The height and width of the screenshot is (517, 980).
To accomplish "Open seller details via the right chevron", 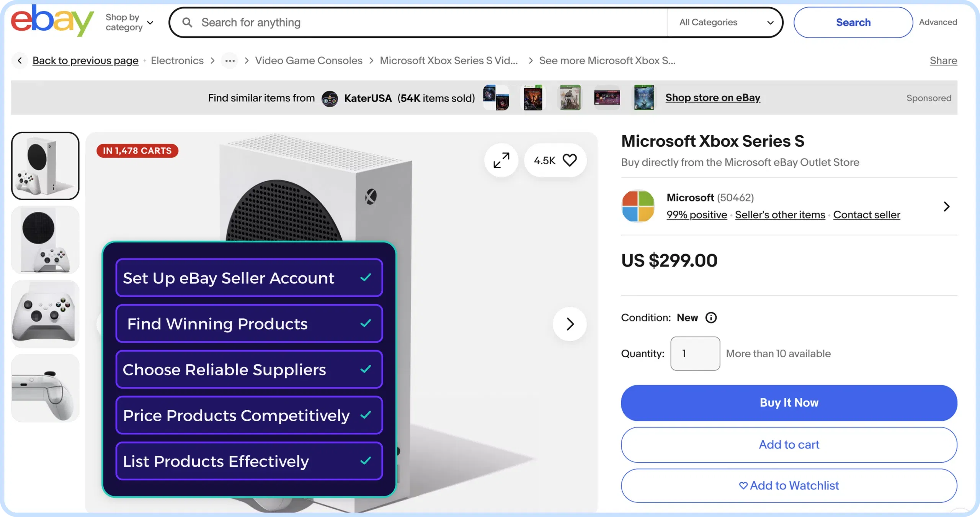I will [x=947, y=206].
